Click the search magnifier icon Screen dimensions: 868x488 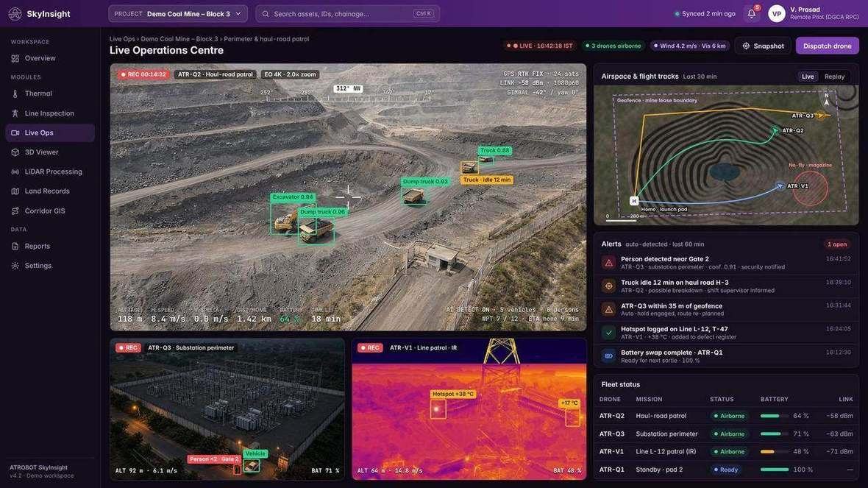266,14
